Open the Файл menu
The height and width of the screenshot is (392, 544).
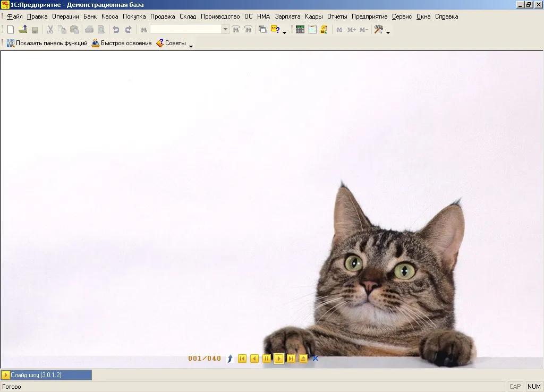(x=14, y=16)
